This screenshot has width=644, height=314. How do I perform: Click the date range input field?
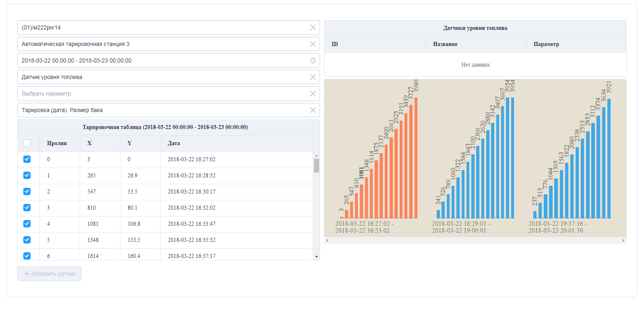(161, 60)
